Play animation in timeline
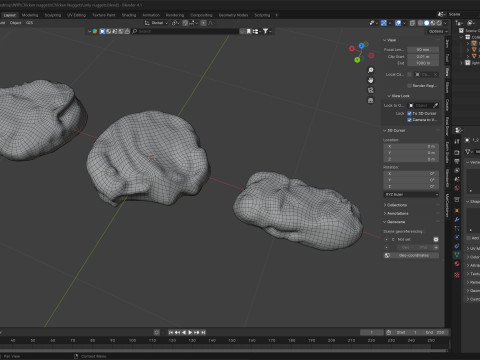Viewport: 480px width, 360px height. [190, 332]
